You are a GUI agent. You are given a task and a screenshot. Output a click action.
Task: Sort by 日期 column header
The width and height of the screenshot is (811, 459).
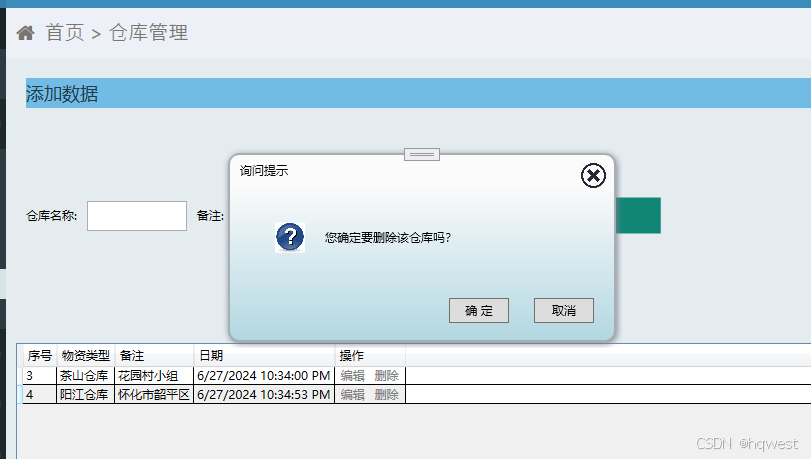click(x=264, y=356)
